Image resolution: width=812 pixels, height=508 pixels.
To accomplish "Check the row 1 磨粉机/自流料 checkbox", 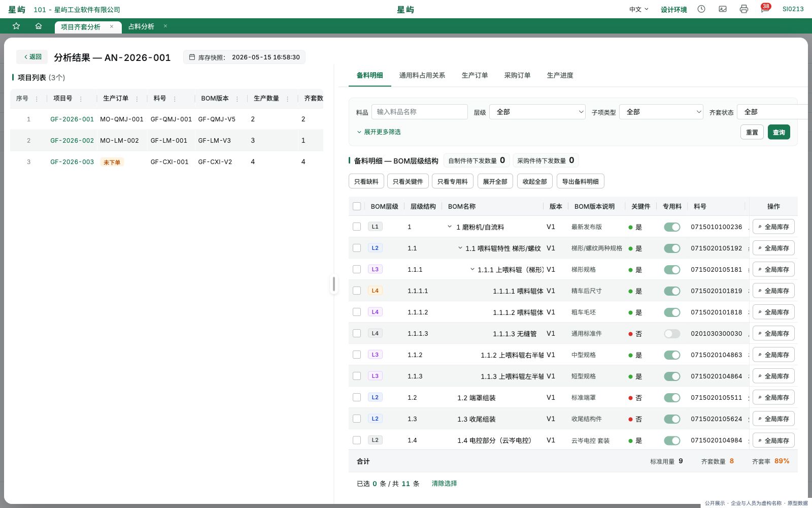I will tap(357, 227).
